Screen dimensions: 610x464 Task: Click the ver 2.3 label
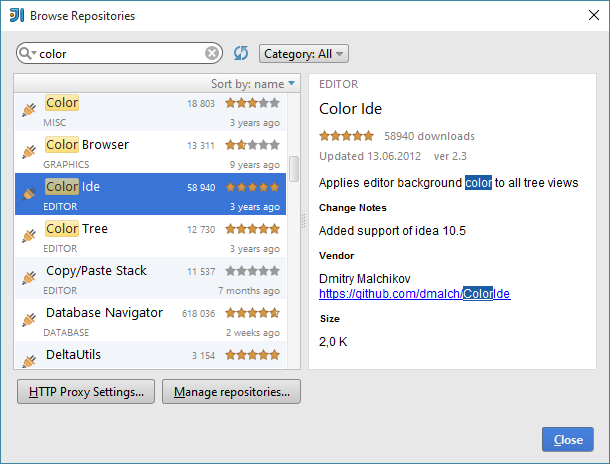click(450, 156)
